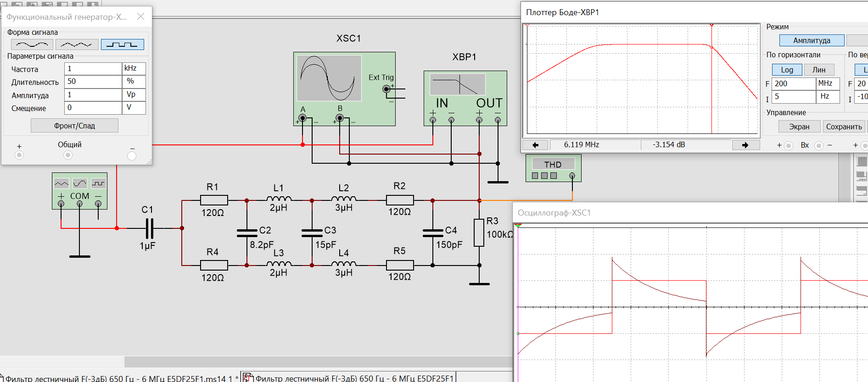
Task: Select inductor L3 2µH
Action: [279, 264]
